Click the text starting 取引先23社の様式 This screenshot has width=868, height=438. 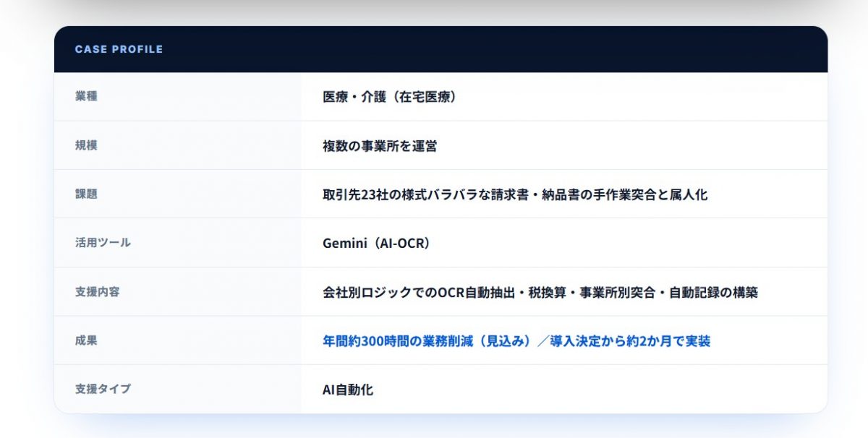pyautogui.click(x=515, y=194)
